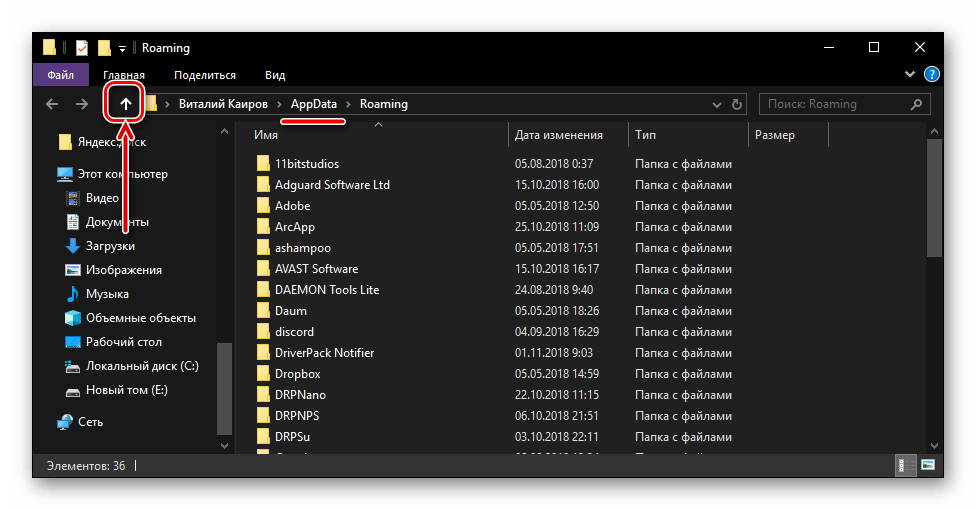The image size is (976, 510).
Task: Open the Загрузки folder in sidebar
Action: pos(110,246)
